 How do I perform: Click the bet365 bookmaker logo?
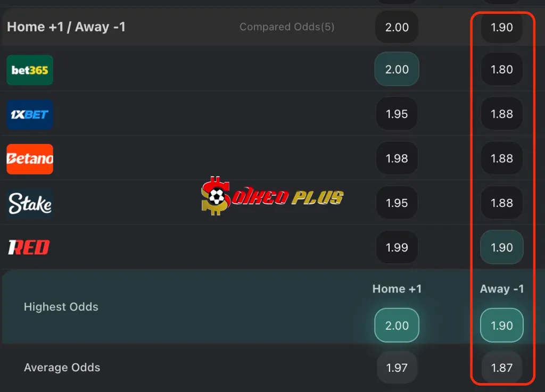(x=30, y=70)
